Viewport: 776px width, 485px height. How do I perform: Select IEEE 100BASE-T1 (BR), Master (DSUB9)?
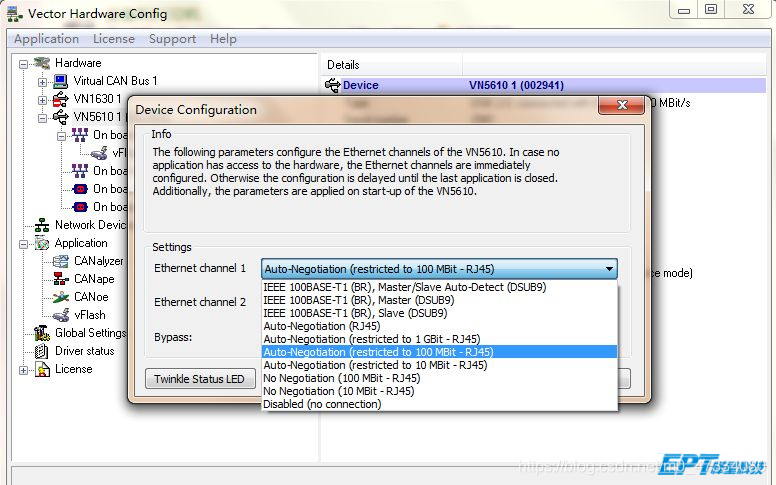coord(439,300)
